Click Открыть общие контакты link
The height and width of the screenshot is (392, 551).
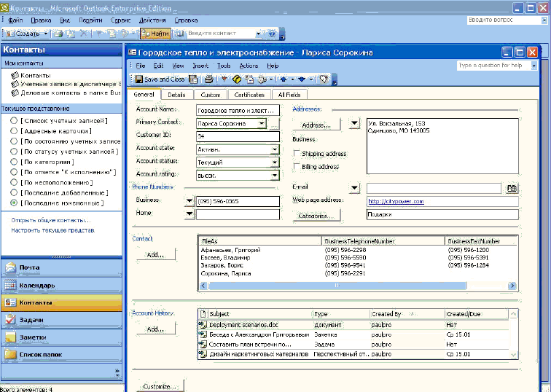click(50, 220)
